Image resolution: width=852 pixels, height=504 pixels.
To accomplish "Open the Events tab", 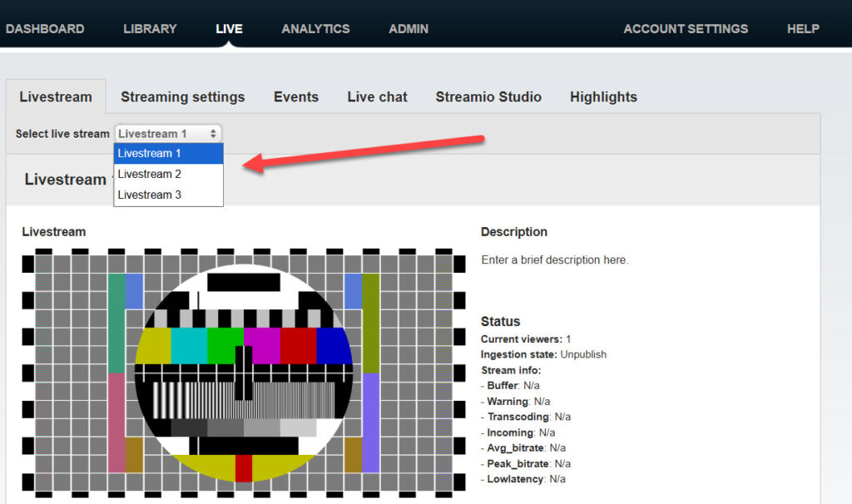I will (295, 97).
